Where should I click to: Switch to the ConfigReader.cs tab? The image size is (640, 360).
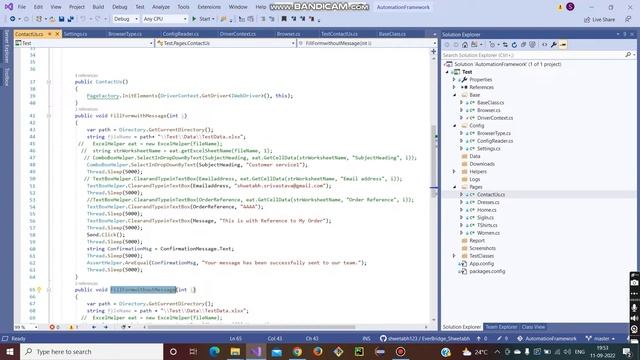tap(180, 34)
